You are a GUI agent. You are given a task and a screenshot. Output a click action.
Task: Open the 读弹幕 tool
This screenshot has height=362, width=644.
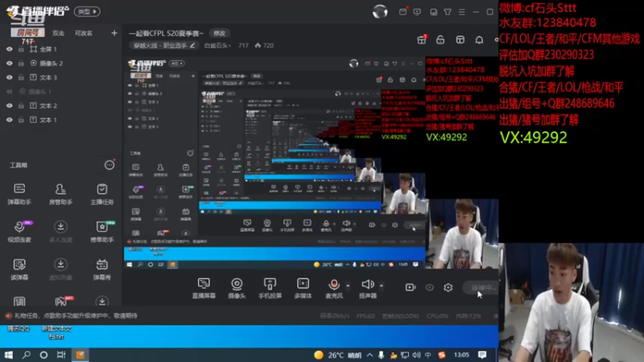click(19, 269)
